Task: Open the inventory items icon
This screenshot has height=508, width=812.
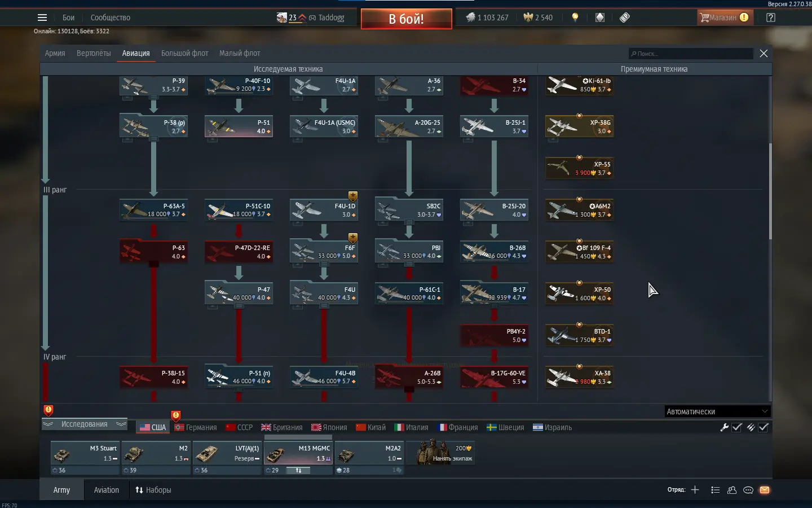Action: (x=600, y=17)
